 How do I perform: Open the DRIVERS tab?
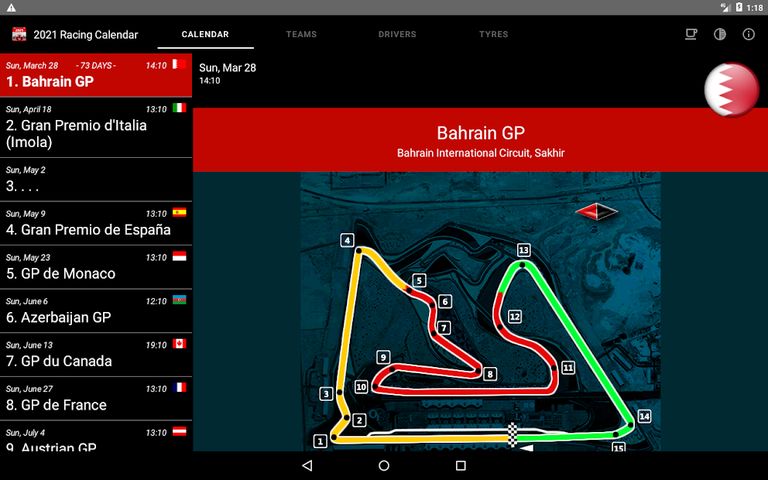click(x=397, y=34)
